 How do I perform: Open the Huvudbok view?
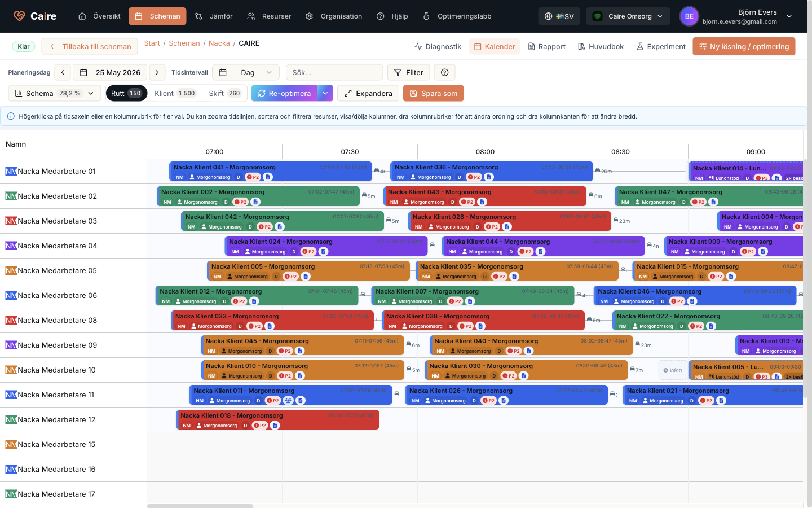point(601,46)
